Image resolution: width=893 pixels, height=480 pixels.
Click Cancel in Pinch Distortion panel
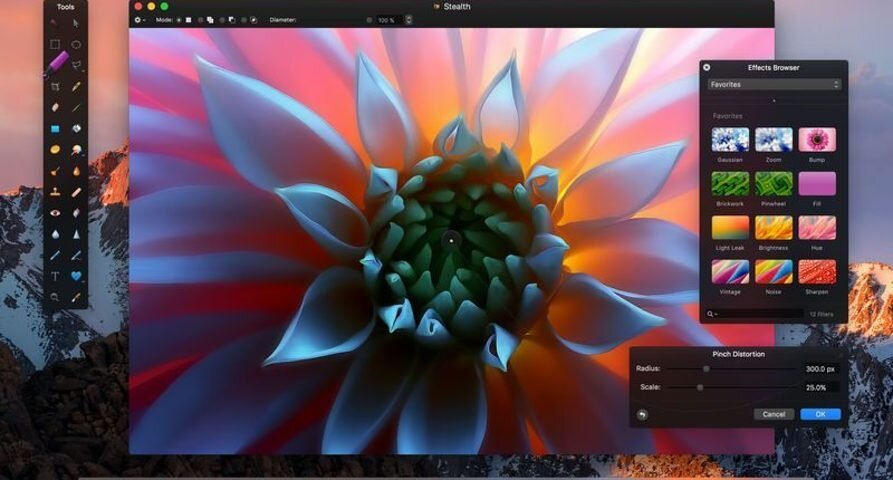(x=773, y=414)
